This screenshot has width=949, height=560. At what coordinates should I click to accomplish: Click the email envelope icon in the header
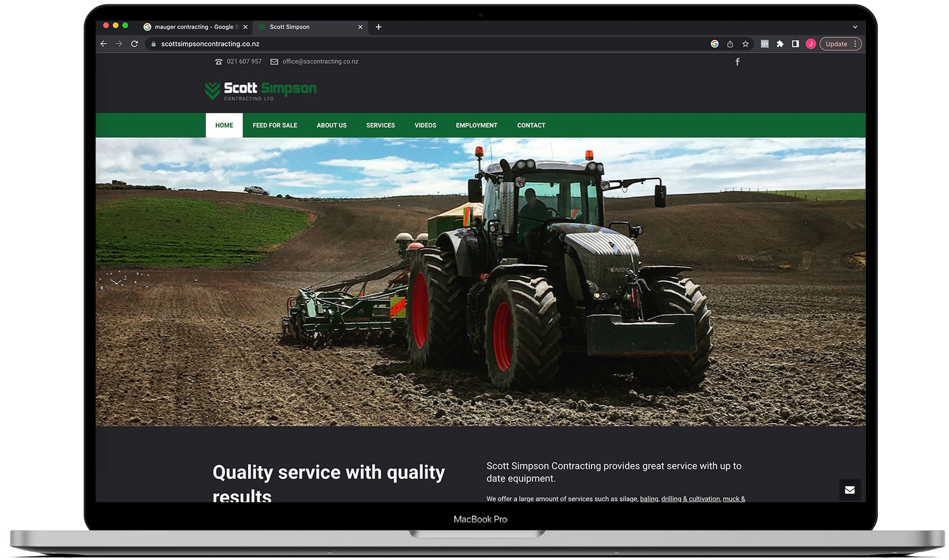point(274,62)
